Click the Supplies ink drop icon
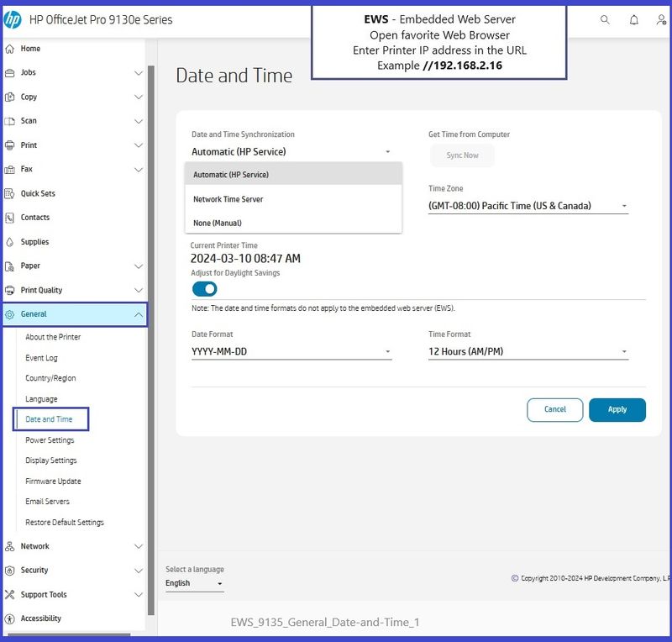 tap(10, 242)
